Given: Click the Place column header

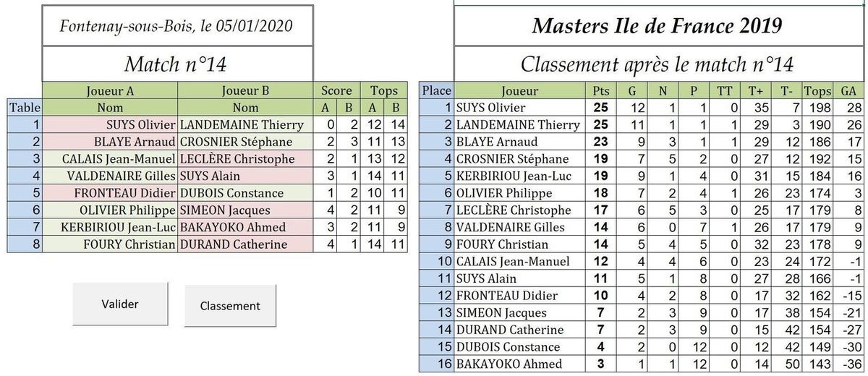Looking at the screenshot, I should (x=436, y=91).
